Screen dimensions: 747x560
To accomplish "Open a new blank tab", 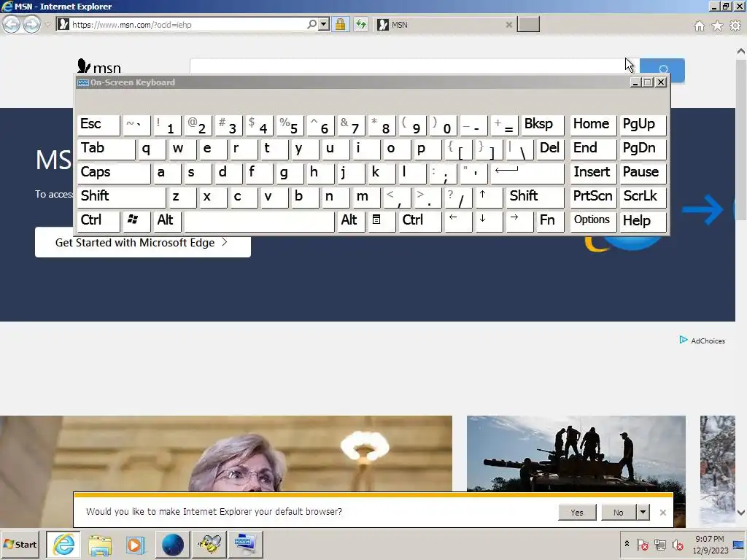I will [x=528, y=24].
